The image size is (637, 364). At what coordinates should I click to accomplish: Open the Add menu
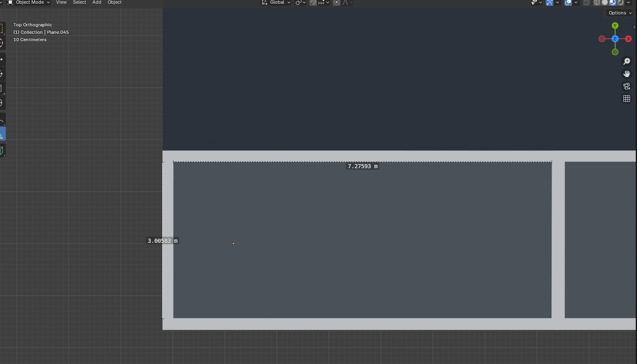[97, 2]
